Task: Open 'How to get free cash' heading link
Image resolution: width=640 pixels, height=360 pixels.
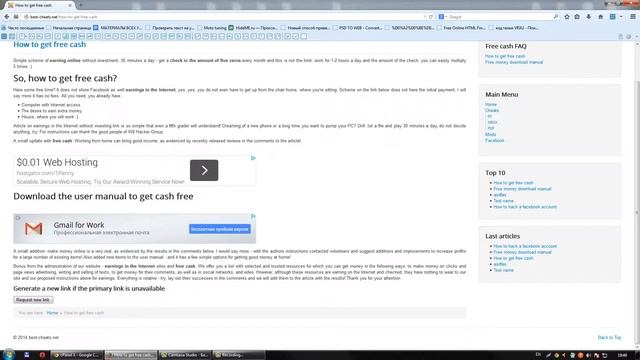Action: pyautogui.click(x=49, y=44)
